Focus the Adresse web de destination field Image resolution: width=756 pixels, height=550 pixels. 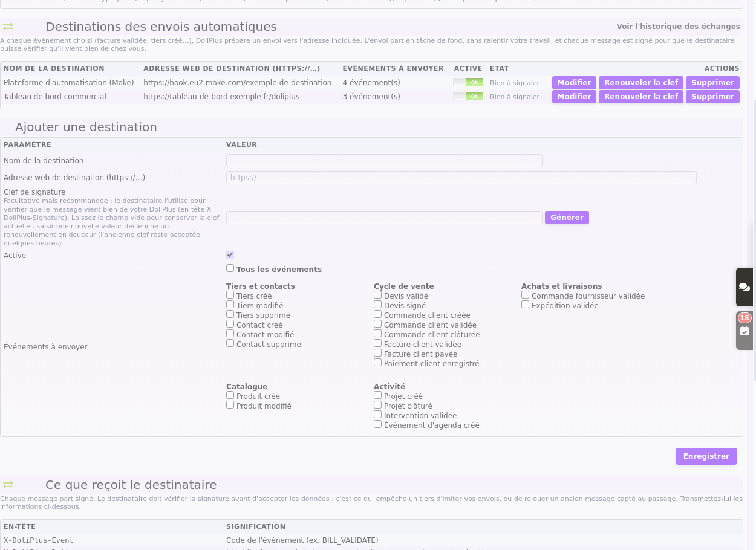pos(461,178)
